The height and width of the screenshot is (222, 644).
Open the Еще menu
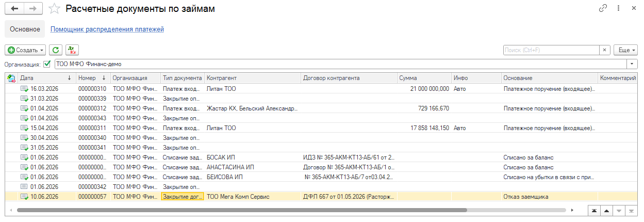625,50
